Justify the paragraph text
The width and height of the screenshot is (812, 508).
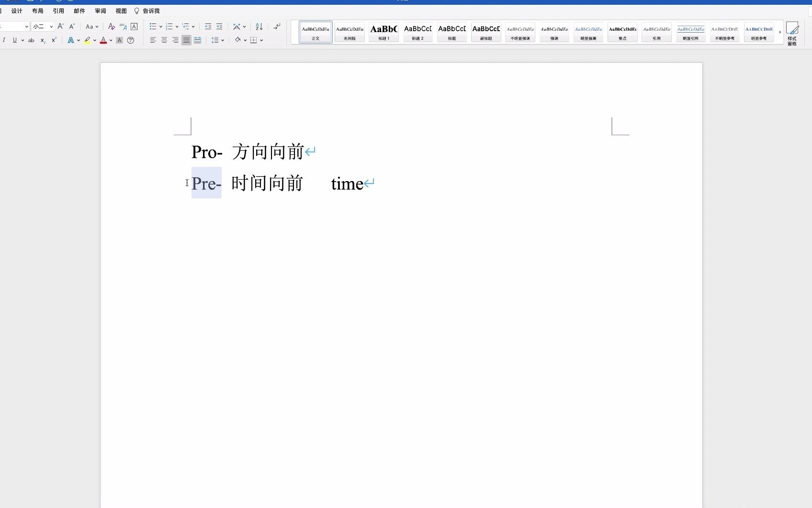[186, 40]
